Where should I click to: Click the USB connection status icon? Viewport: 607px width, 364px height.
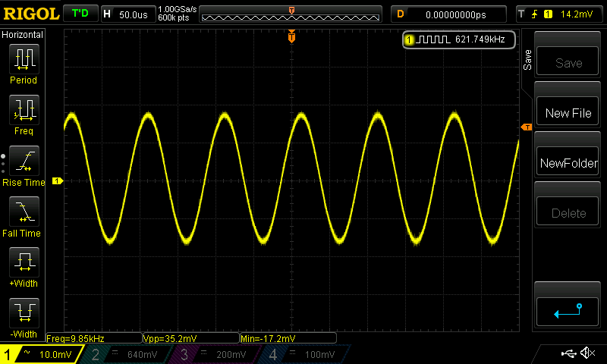[568, 353]
